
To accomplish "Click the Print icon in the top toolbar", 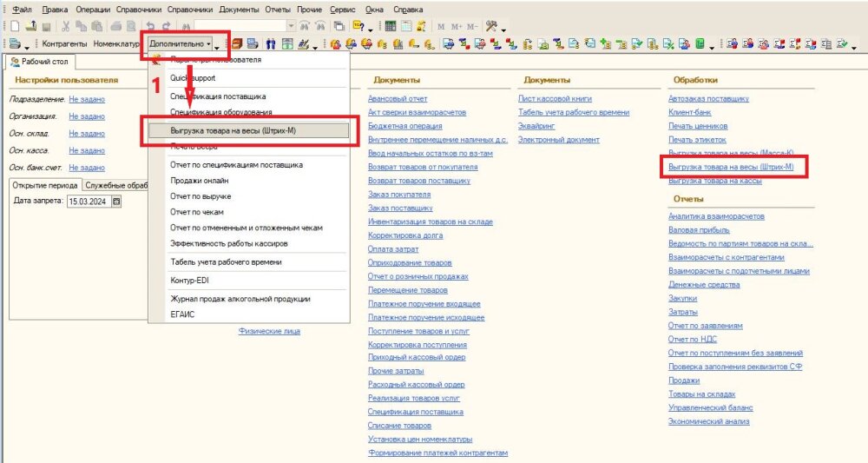I will tap(115, 26).
